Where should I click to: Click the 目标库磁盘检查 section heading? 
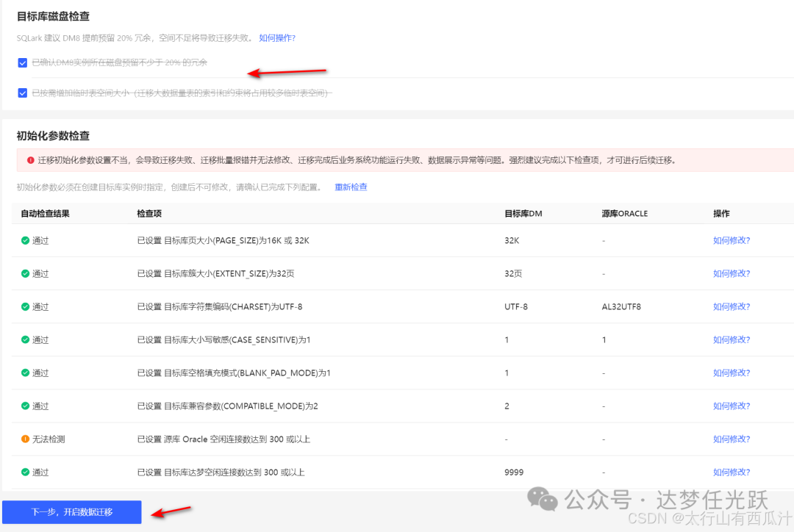53,16
